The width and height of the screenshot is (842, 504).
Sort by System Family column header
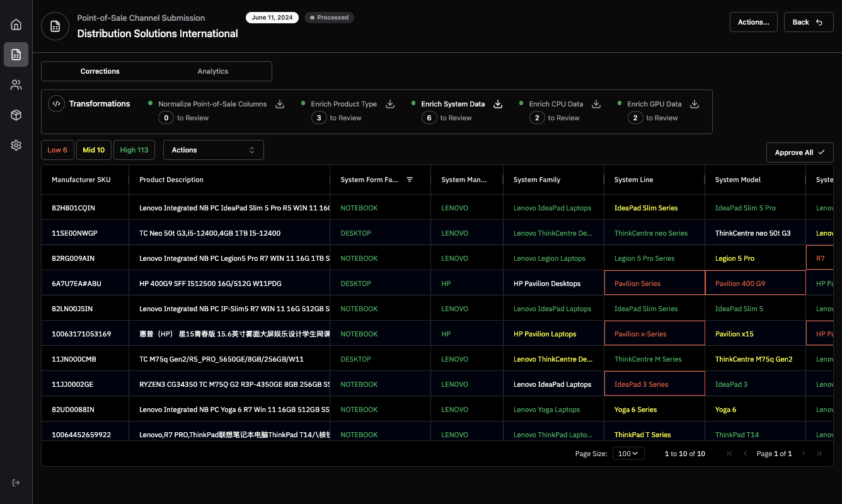point(537,180)
